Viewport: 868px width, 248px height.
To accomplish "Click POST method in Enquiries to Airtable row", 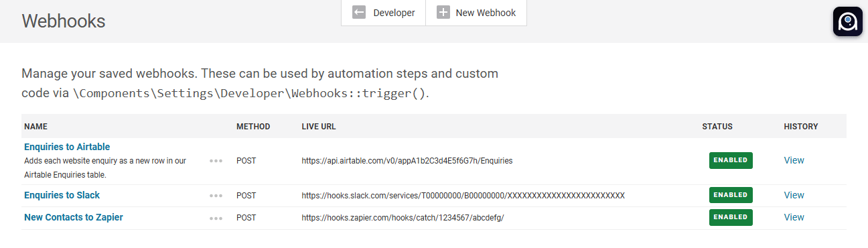I will (246, 161).
